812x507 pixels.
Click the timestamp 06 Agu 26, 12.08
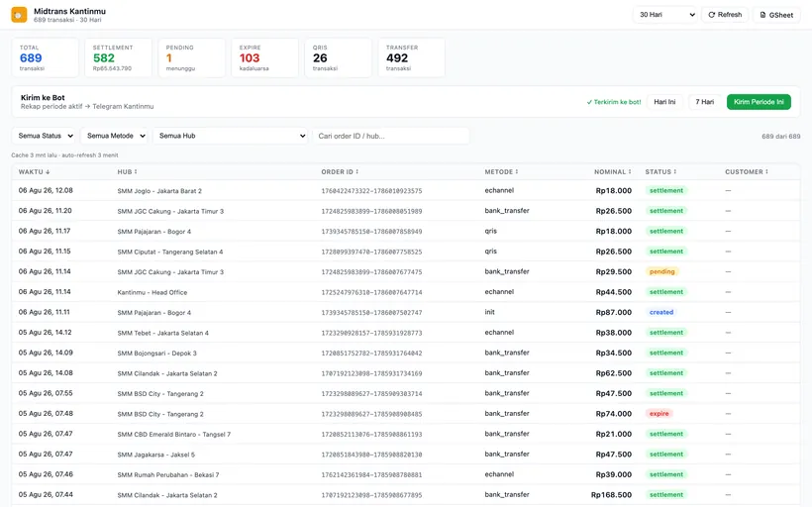tap(46, 190)
